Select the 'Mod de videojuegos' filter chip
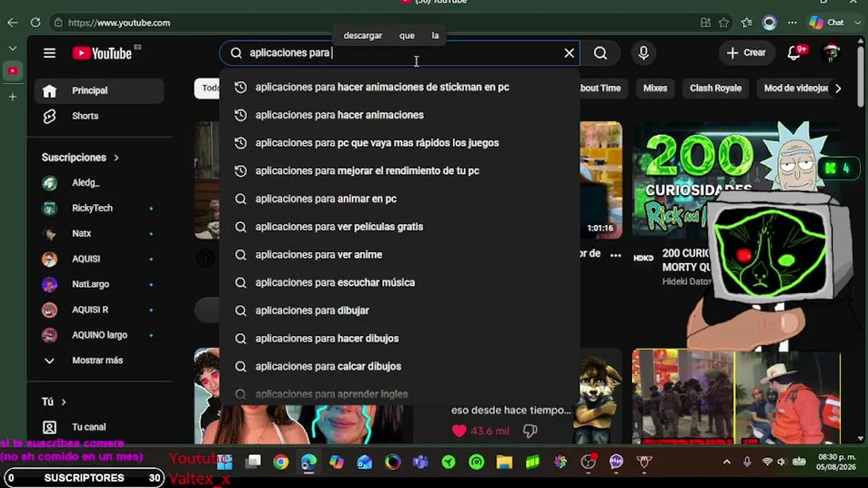Screen dimensions: 868x488 (796, 88)
